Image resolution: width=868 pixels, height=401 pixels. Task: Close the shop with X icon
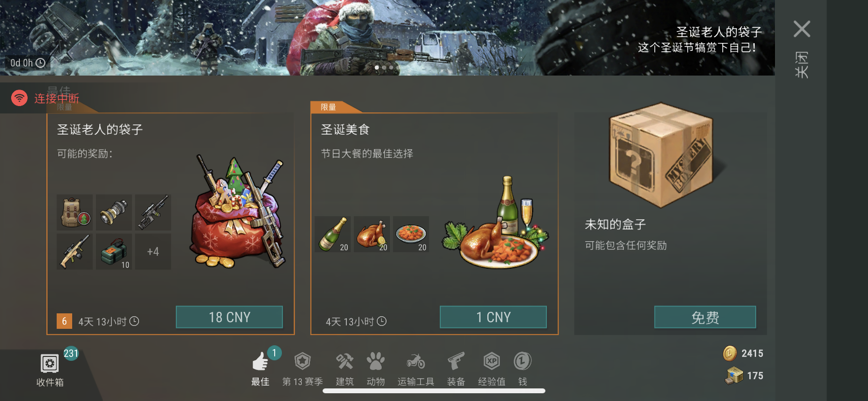[x=802, y=29]
